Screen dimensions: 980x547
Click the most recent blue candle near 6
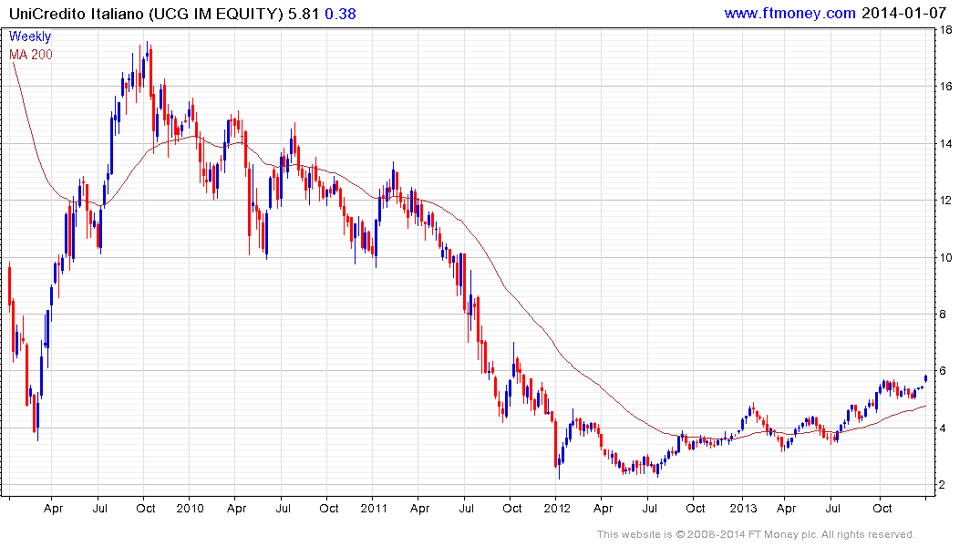(x=925, y=378)
